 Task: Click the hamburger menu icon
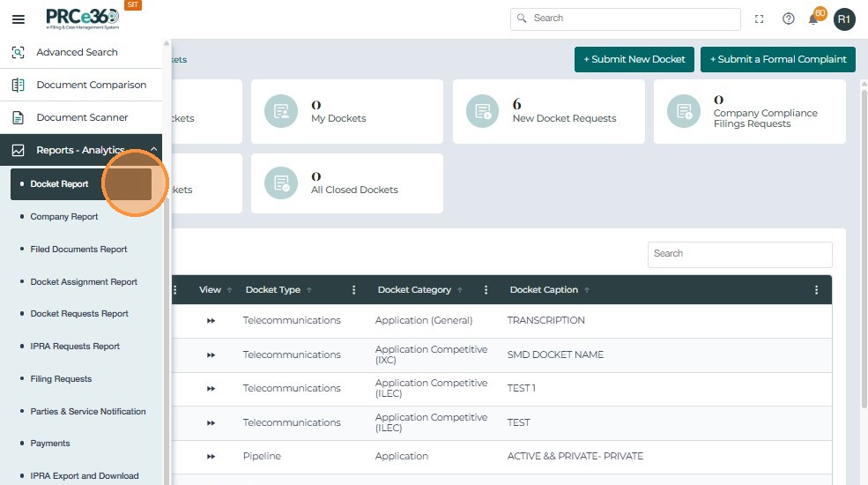point(18,19)
